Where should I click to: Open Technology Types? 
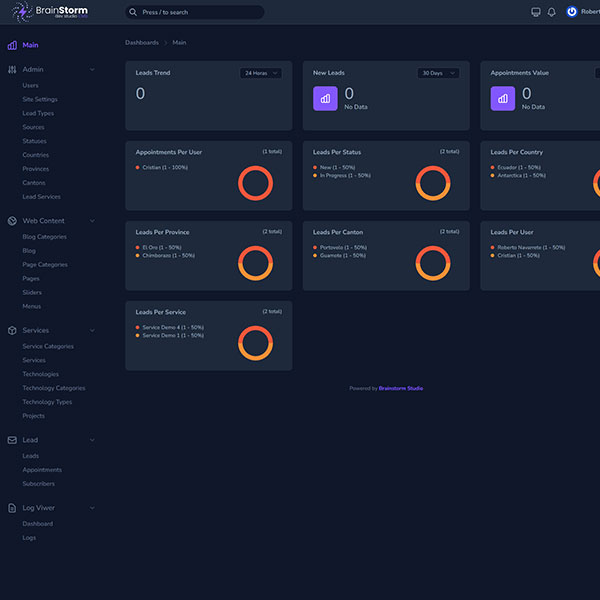(47, 402)
